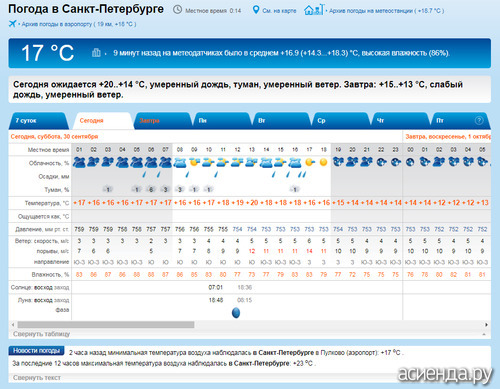Click the 'Новости погоды' label

36,351
